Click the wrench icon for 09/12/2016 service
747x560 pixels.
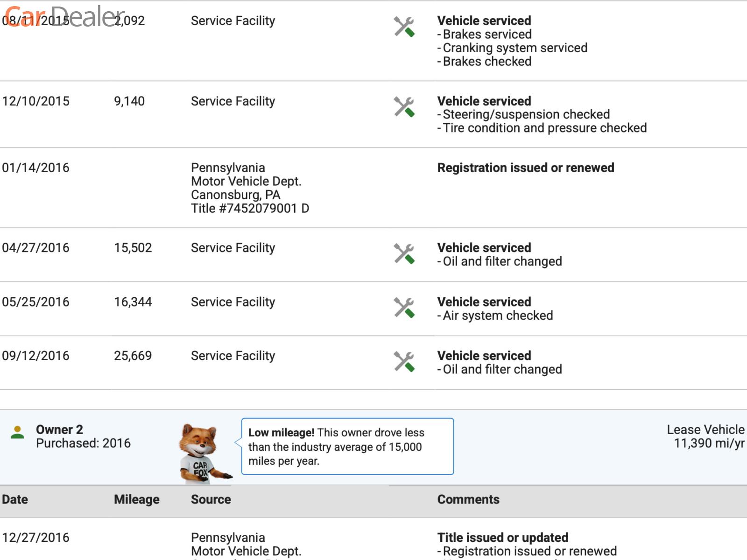coord(404,362)
